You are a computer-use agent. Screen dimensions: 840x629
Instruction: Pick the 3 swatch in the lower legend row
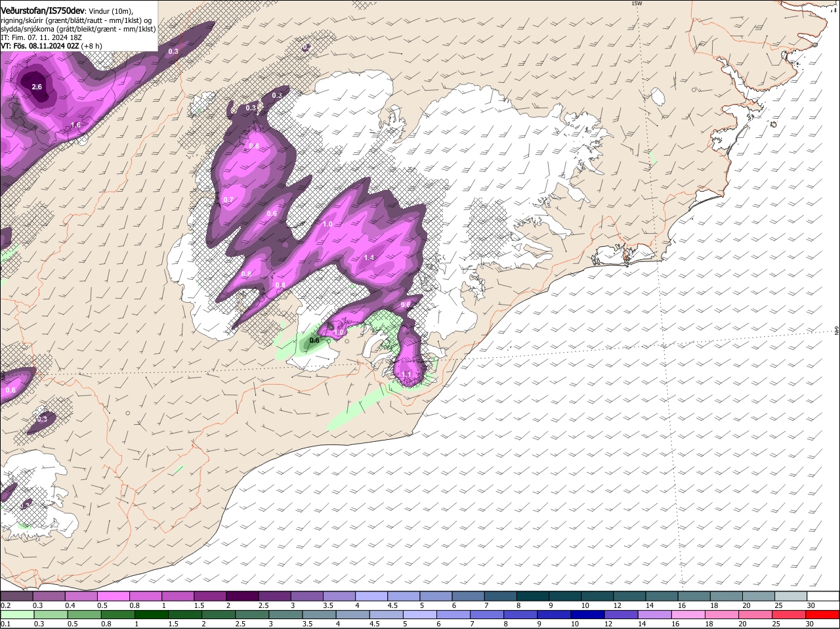285,615
